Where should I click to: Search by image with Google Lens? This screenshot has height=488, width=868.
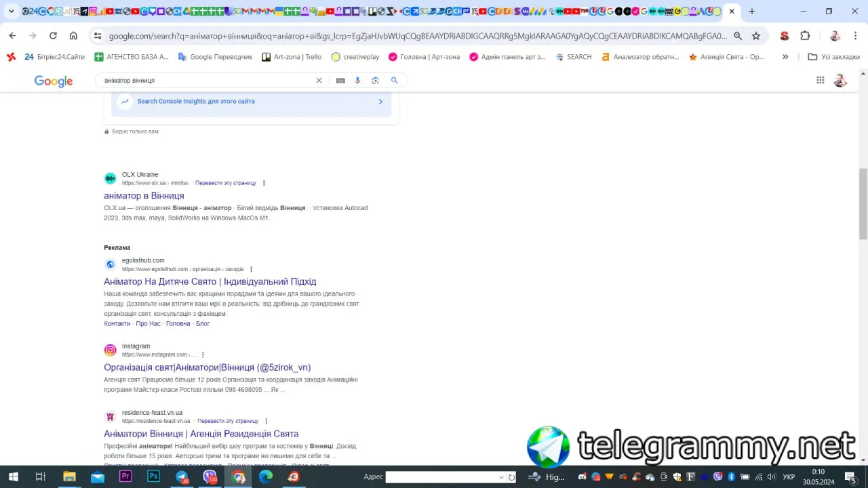tap(375, 81)
